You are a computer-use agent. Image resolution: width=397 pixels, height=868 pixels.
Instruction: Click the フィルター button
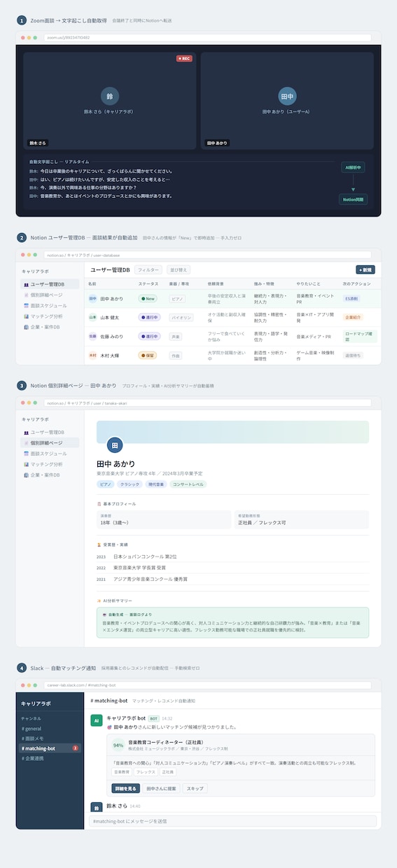(148, 269)
